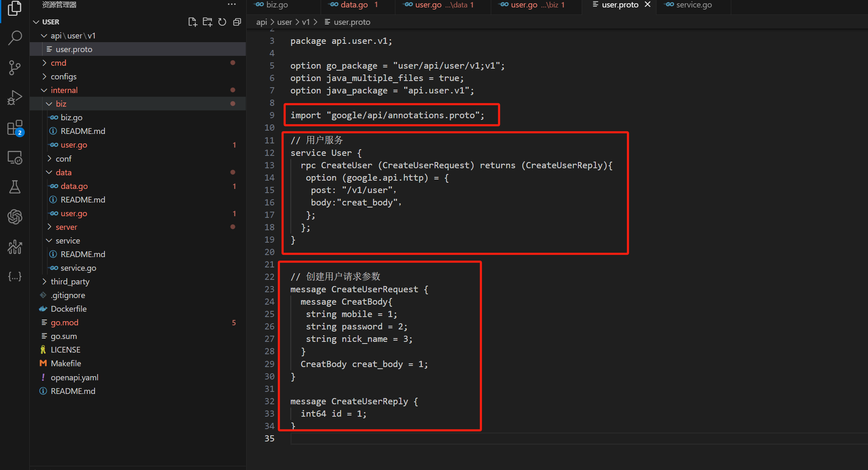Expand the configs folder

[x=44, y=76]
